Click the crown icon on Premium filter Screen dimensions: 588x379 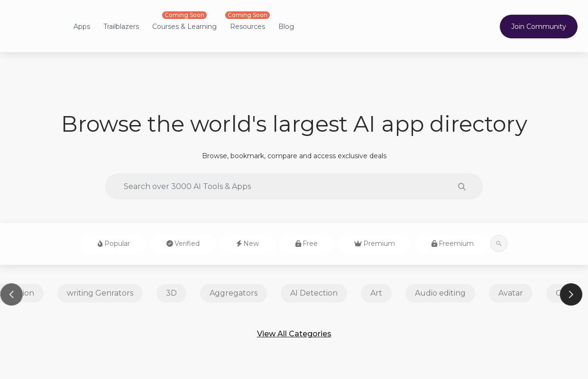[358, 244]
